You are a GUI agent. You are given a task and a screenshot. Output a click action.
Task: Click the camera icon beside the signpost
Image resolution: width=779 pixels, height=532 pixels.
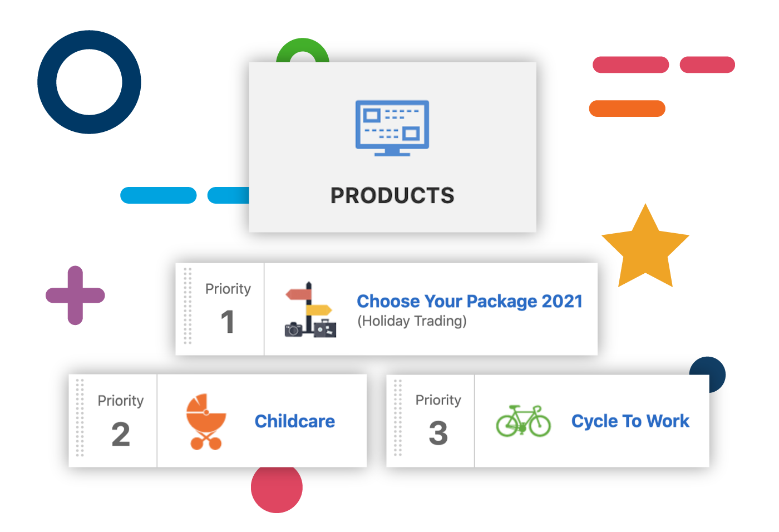pyautogui.click(x=293, y=330)
